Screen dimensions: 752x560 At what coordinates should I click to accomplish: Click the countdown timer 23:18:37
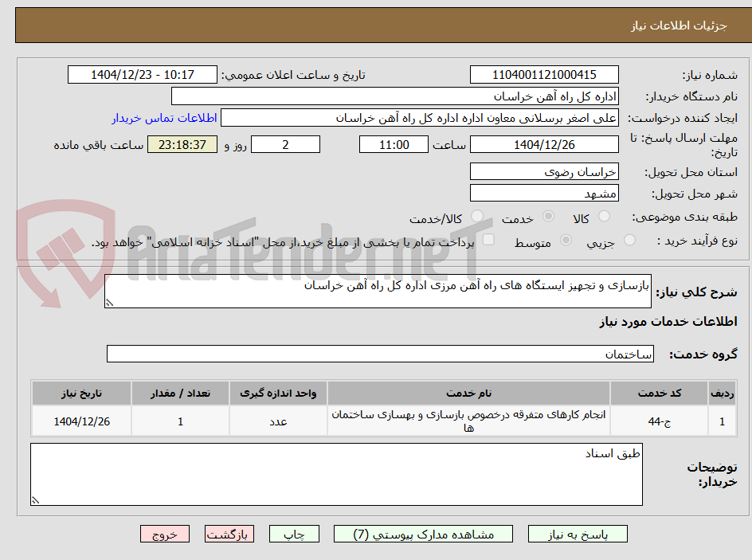pyautogui.click(x=182, y=144)
